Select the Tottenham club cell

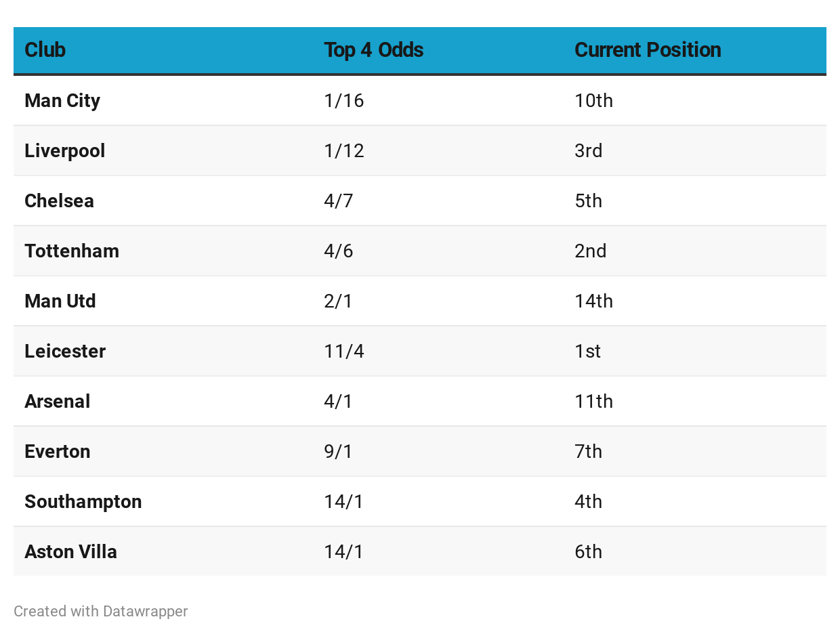(72, 251)
